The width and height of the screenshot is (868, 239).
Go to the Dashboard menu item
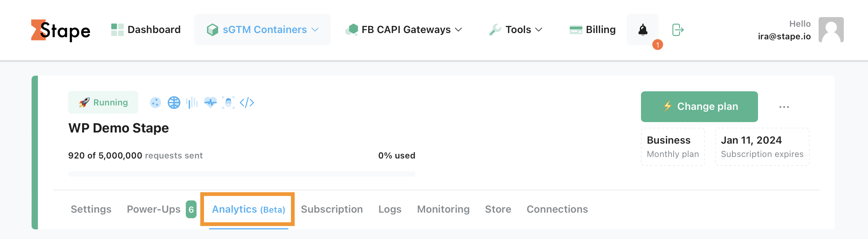coord(146,30)
